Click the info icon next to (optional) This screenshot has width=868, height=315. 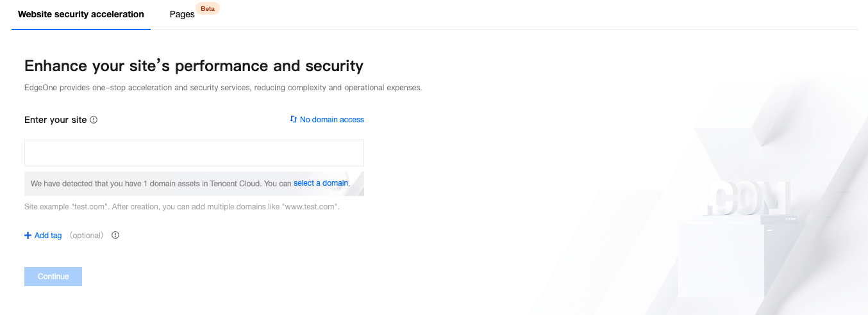(115, 235)
